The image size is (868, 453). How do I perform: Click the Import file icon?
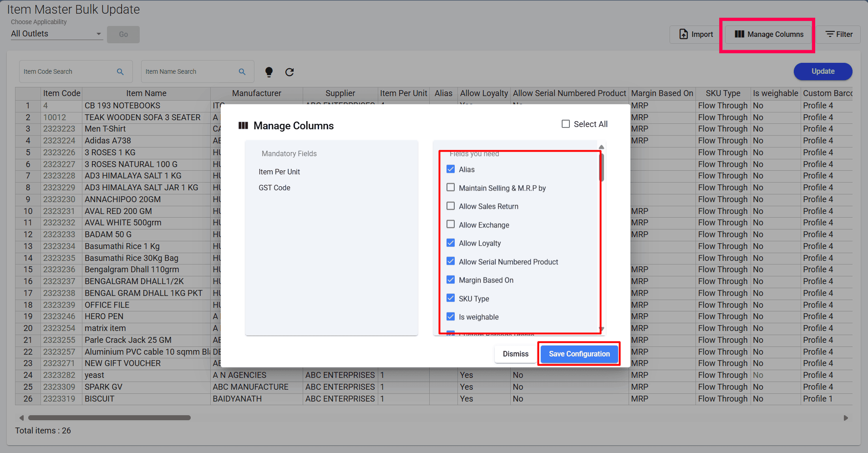(x=683, y=35)
